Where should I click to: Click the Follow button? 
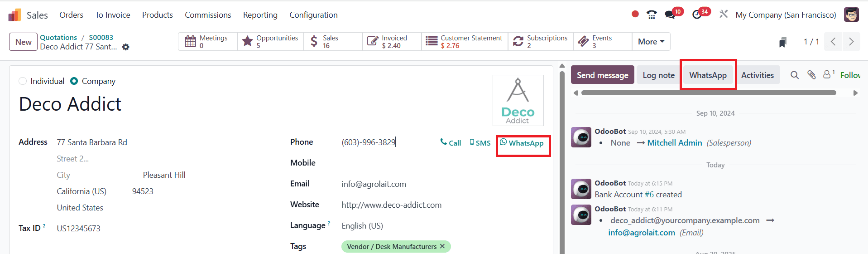pyautogui.click(x=850, y=75)
